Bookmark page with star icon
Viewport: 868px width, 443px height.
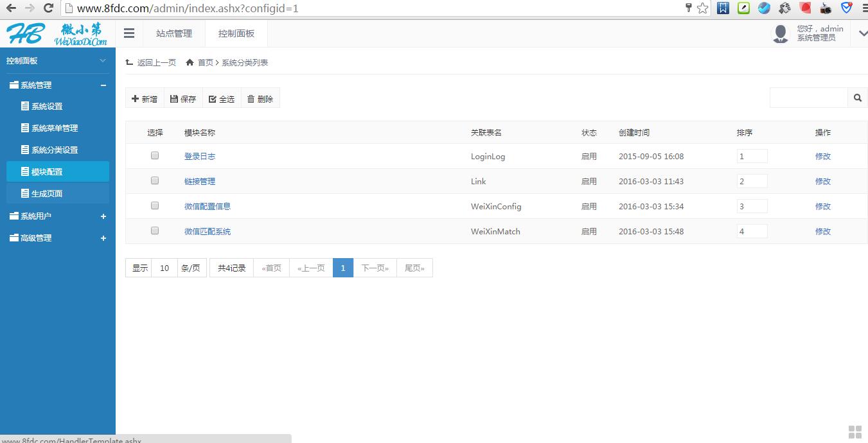tap(703, 8)
